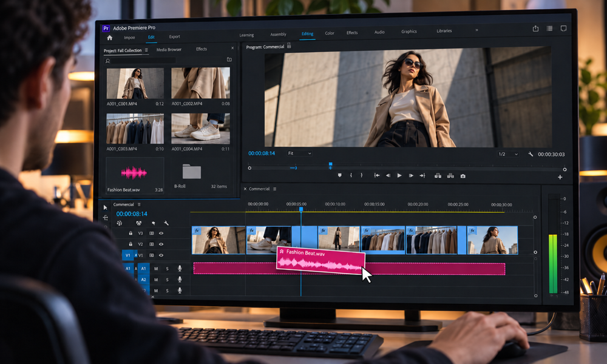The image size is (607, 364).
Task: Step forward one frame
Action: click(411, 175)
